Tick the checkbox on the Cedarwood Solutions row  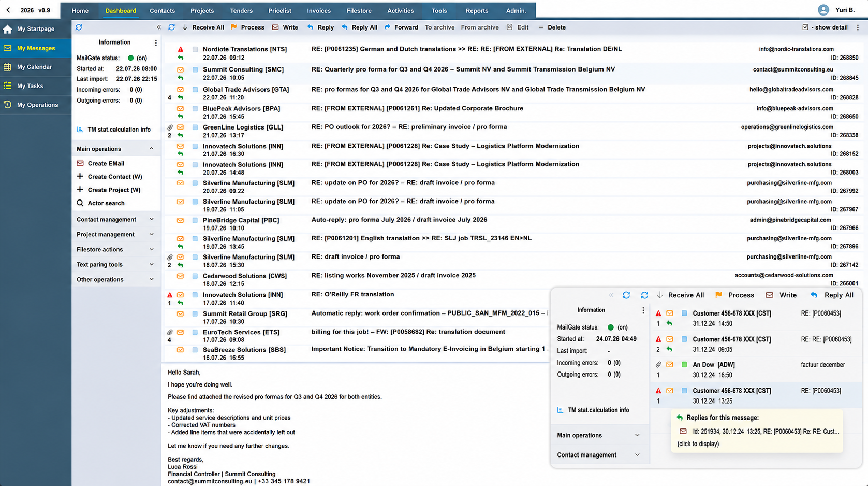point(195,276)
